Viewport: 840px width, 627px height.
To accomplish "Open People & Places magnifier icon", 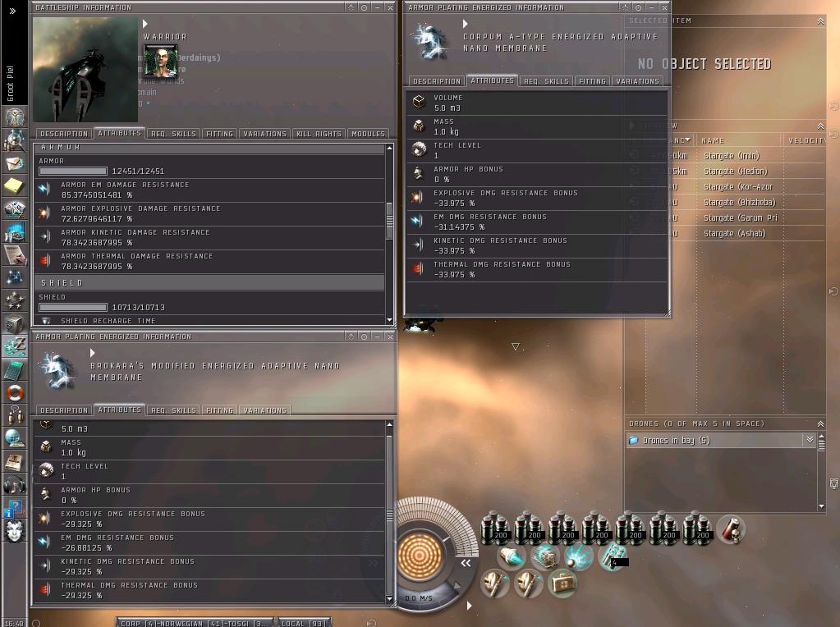I will point(15,140).
